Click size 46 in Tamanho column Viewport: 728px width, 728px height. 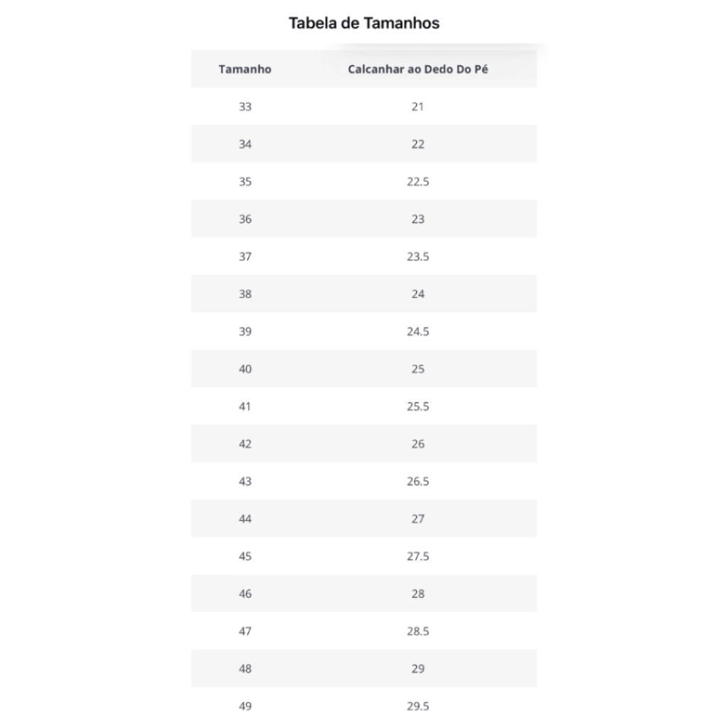(245, 594)
